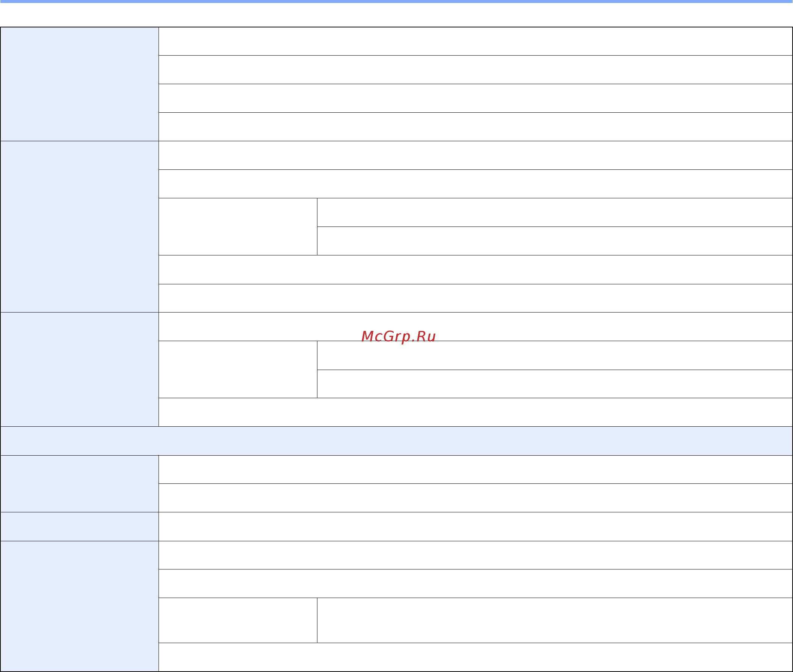Select the bottom-most blue header cell

(80, 606)
